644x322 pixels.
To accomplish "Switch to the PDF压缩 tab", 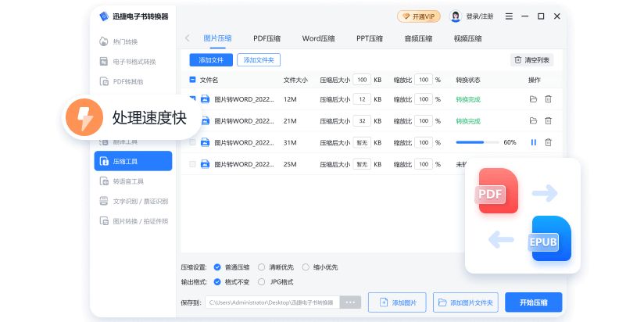I will click(x=267, y=38).
